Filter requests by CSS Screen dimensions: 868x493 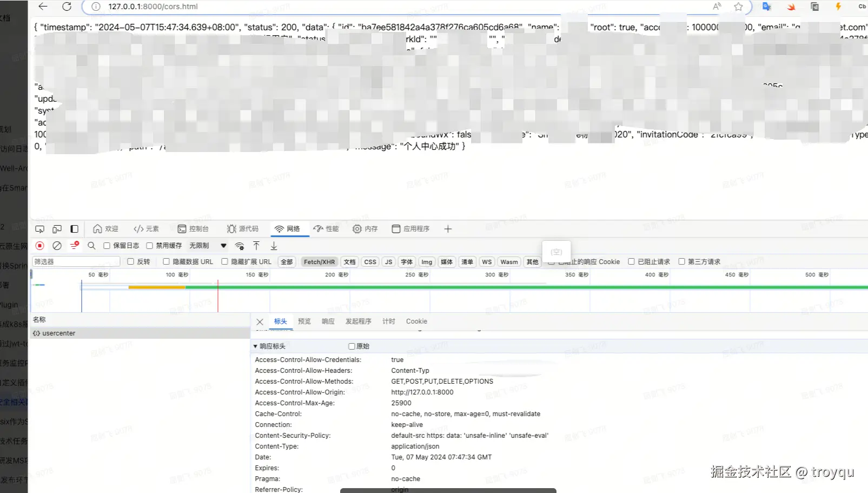pos(370,262)
